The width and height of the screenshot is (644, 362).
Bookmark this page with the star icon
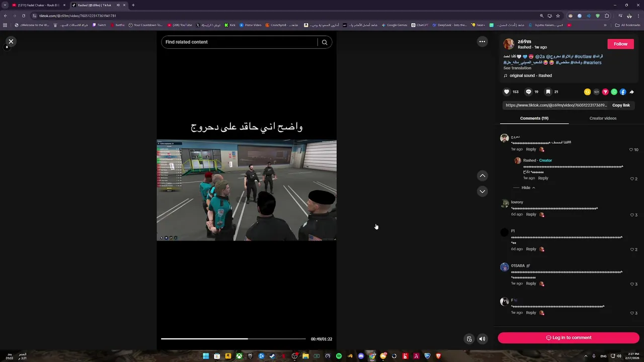click(558, 16)
